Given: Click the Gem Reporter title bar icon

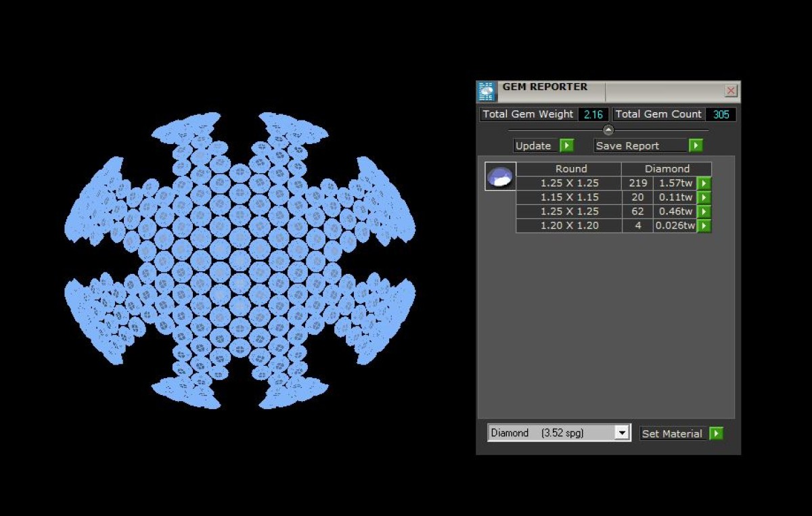Looking at the screenshot, I should point(487,91).
